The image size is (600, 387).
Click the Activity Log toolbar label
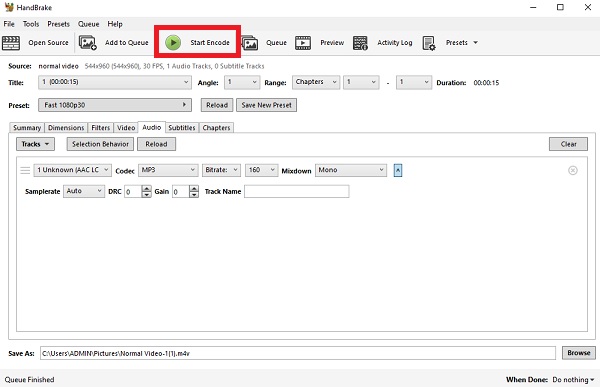pos(395,42)
